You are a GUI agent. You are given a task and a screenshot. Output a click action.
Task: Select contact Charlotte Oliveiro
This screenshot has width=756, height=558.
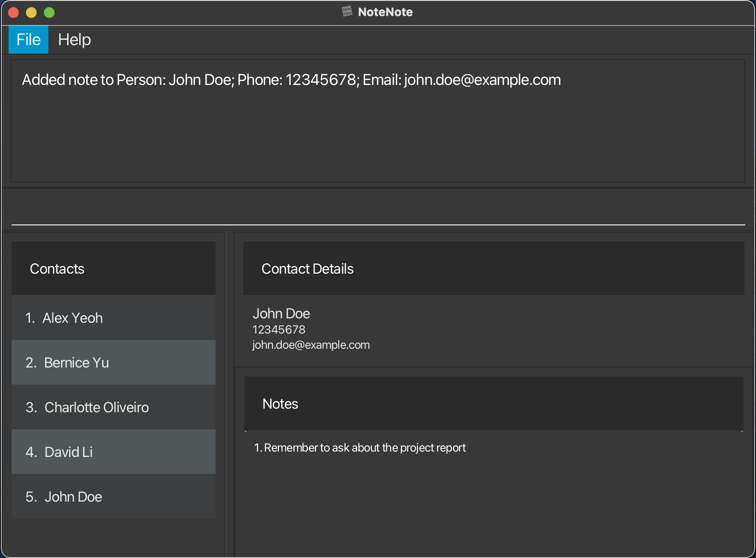coord(114,407)
